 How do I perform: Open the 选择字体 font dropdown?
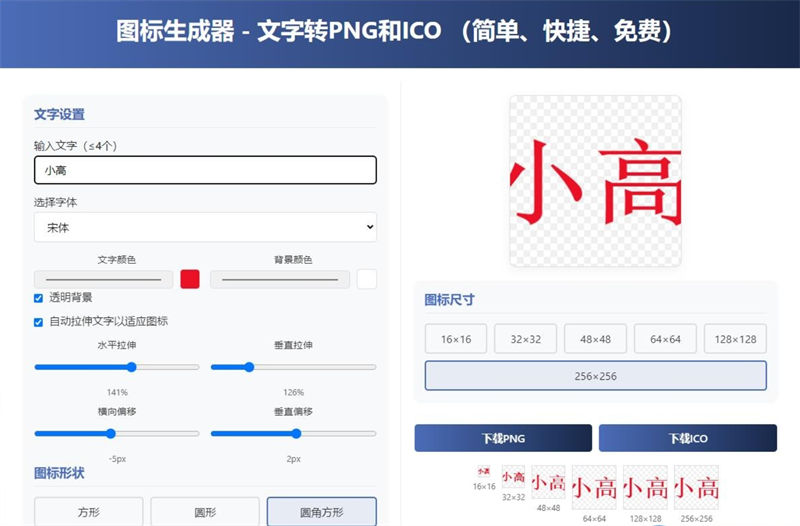205,227
